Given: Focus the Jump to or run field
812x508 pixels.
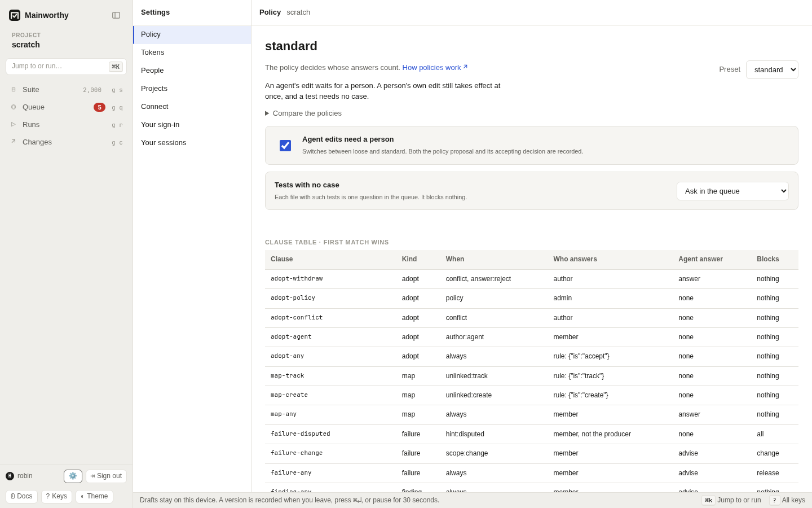Looking at the screenshot, I should [66, 67].
